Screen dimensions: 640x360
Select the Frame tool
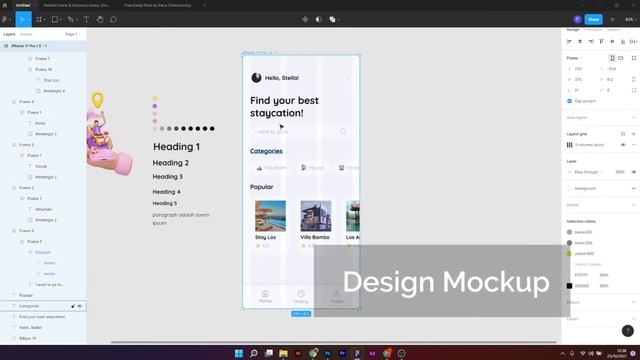coord(39,20)
